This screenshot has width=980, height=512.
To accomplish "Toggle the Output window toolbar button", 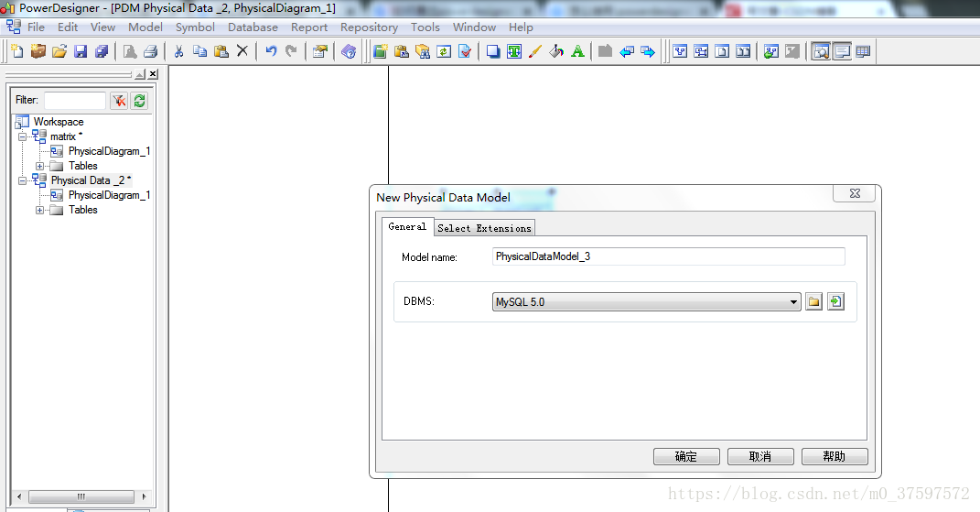I will [842, 51].
